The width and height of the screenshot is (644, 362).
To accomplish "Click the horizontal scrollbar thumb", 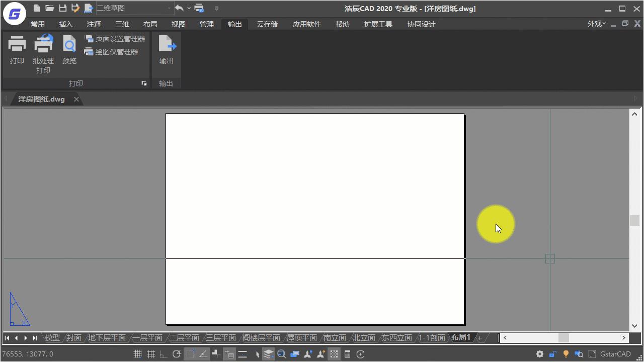I will tap(563, 338).
